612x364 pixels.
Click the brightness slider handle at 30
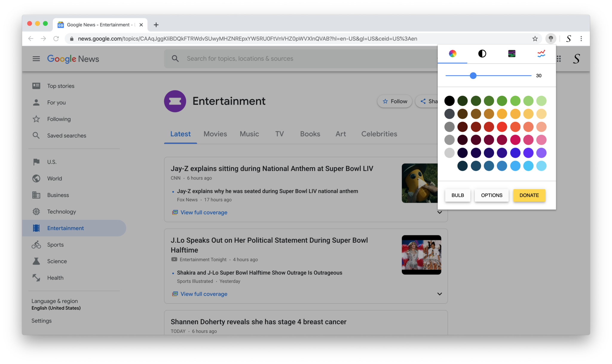(x=473, y=76)
